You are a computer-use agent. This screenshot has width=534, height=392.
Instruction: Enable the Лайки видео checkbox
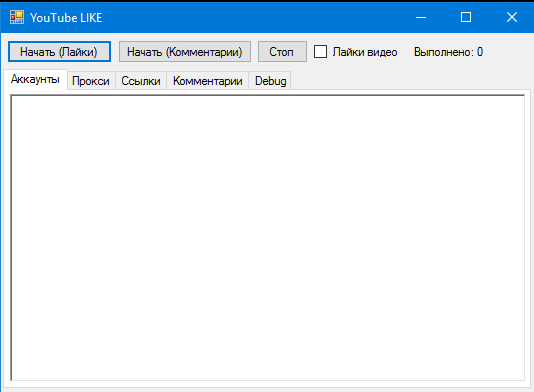[320, 52]
